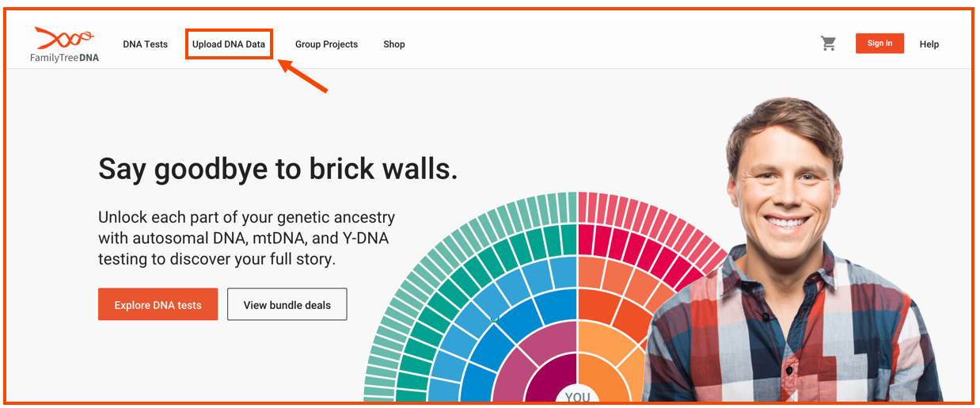Select Upload DNA Data in navigation
The image size is (980, 408).
pyautogui.click(x=229, y=44)
